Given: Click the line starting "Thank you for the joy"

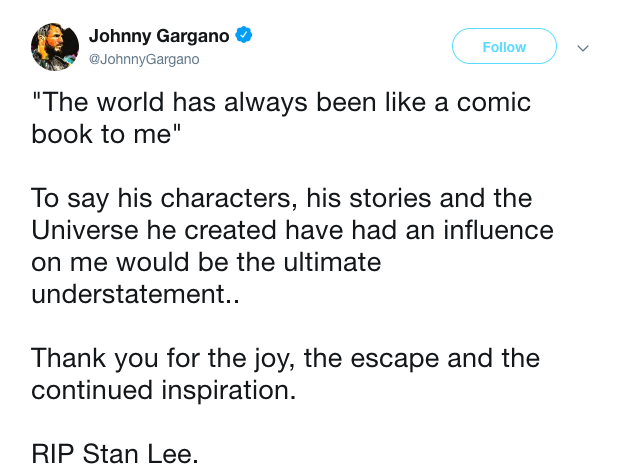Looking at the screenshot, I should [285, 358].
